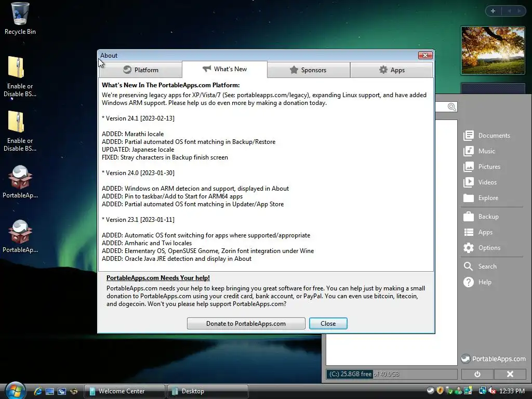Click the Show Desktop Quick Launch icon
This screenshot has height=399, width=532.
[50, 391]
